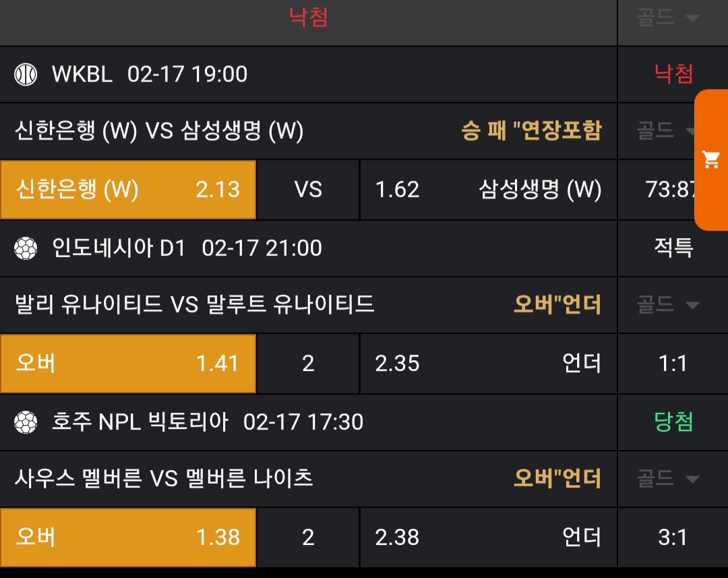728x578 pixels.
Task: Select 신한은행 (W) 2.13 odds
Action: (128, 190)
